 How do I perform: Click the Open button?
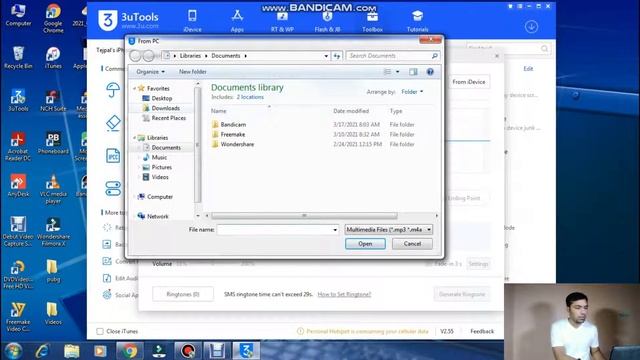365,244
